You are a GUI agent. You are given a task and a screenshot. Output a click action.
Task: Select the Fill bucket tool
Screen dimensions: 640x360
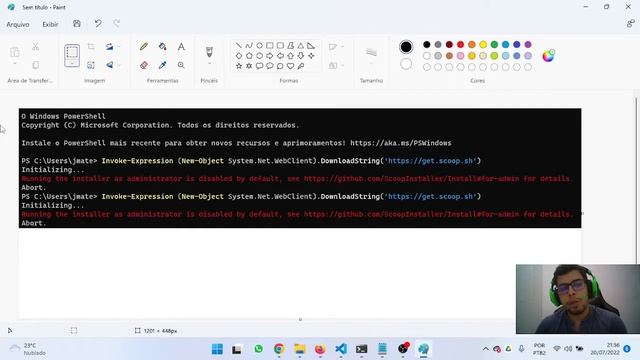pos(162,47)
